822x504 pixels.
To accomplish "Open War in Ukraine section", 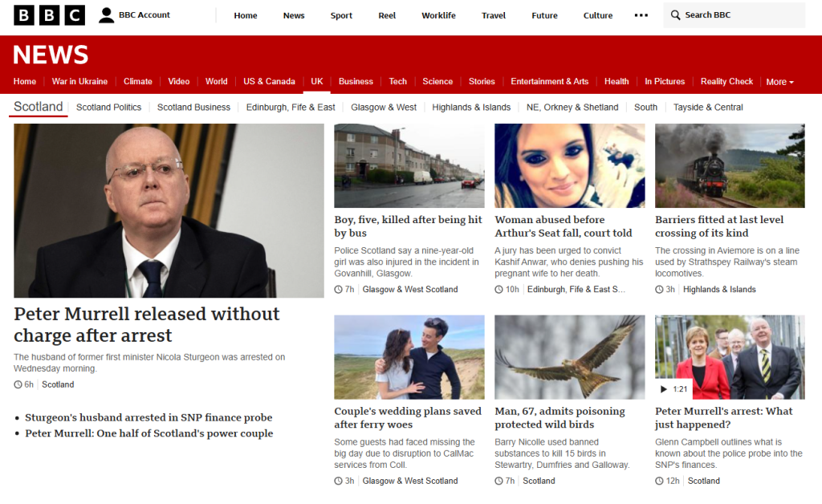I will pos(79,81).
